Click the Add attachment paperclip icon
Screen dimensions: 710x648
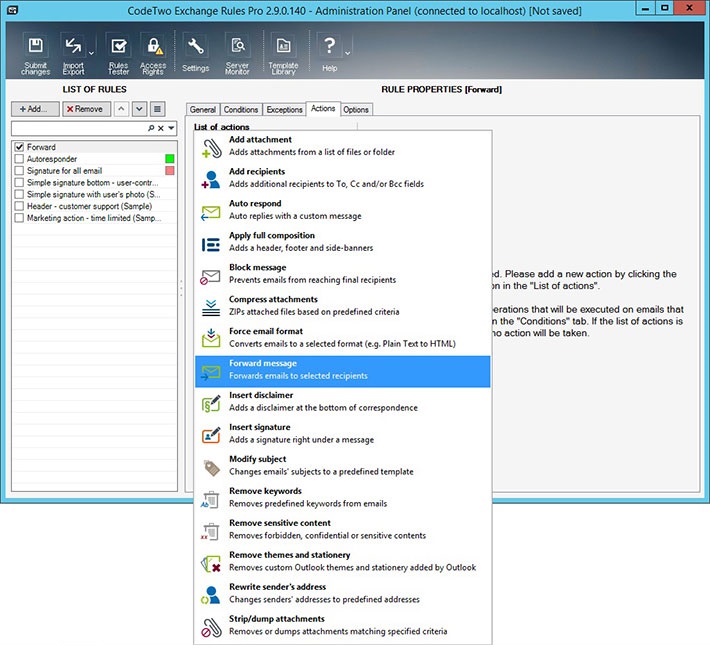point(211,148)
